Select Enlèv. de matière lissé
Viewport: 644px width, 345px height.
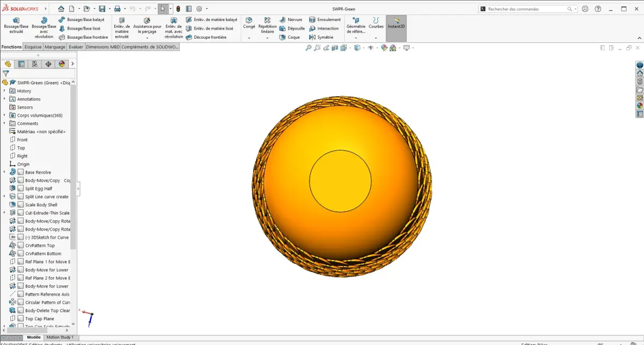[x=209, y=28]
